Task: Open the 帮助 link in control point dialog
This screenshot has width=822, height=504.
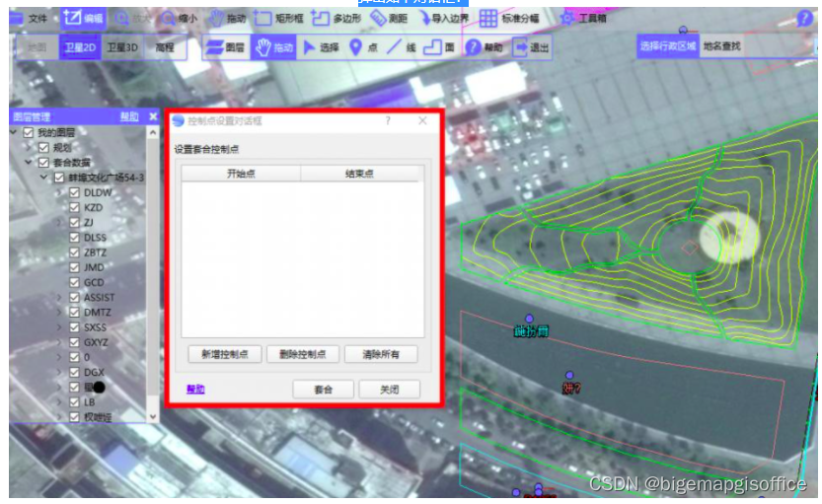Action: coord(195,390)
